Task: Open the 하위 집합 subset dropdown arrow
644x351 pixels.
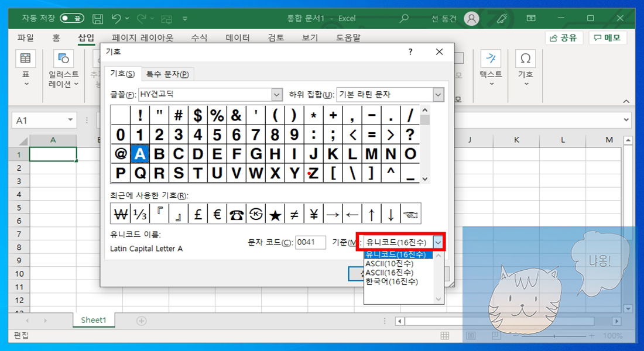Action: [x=439, y=95]
